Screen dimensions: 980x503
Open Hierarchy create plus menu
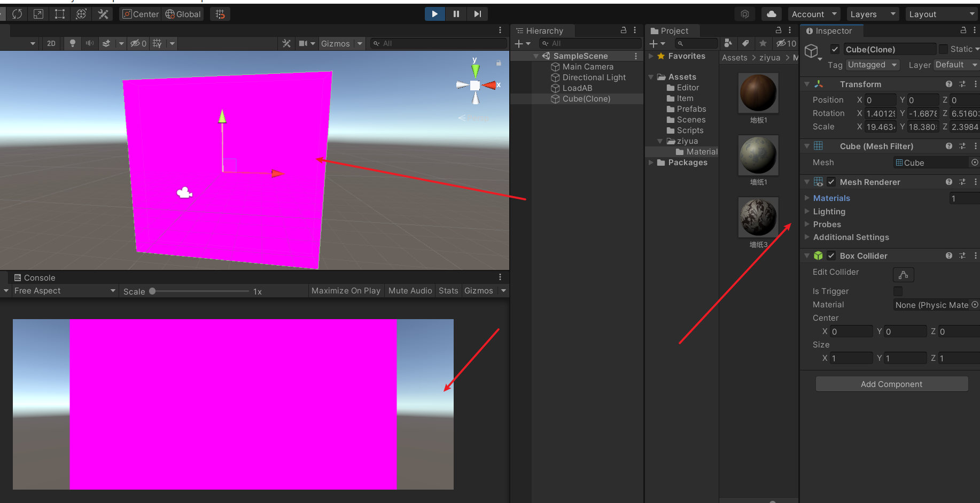[522, 43]
